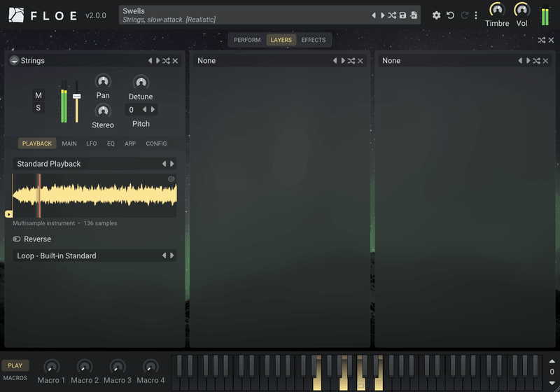The height and width of the screenshot is (392, 560).
Task: Click the Pan knob
Action: 103,82
